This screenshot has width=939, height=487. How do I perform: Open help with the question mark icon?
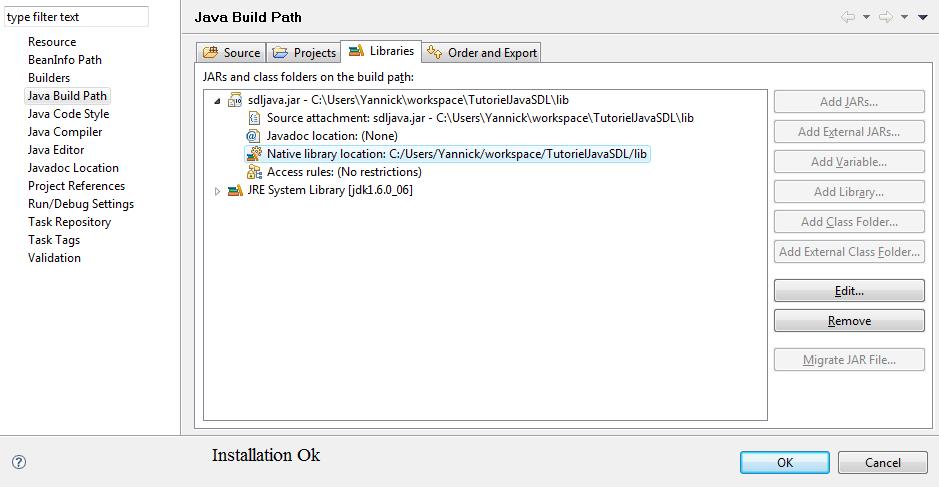click(x=18, y=462)
